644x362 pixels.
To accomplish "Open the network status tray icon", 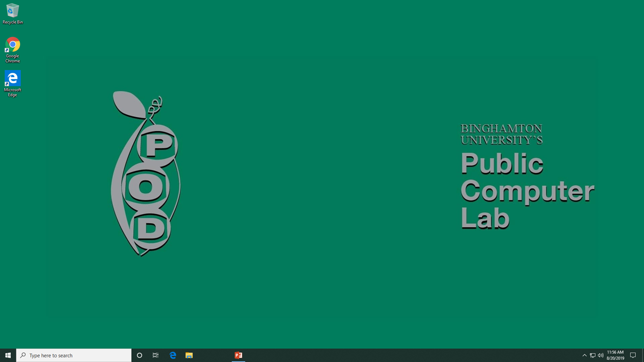I will tap(592, 355).
